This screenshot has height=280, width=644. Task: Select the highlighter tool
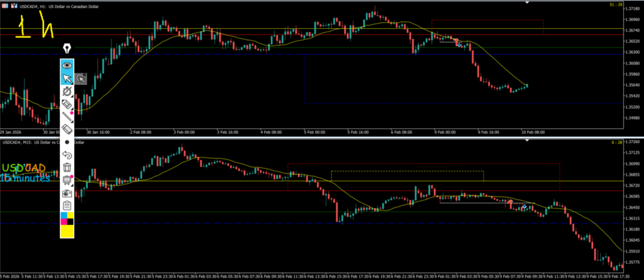point(67,104)
